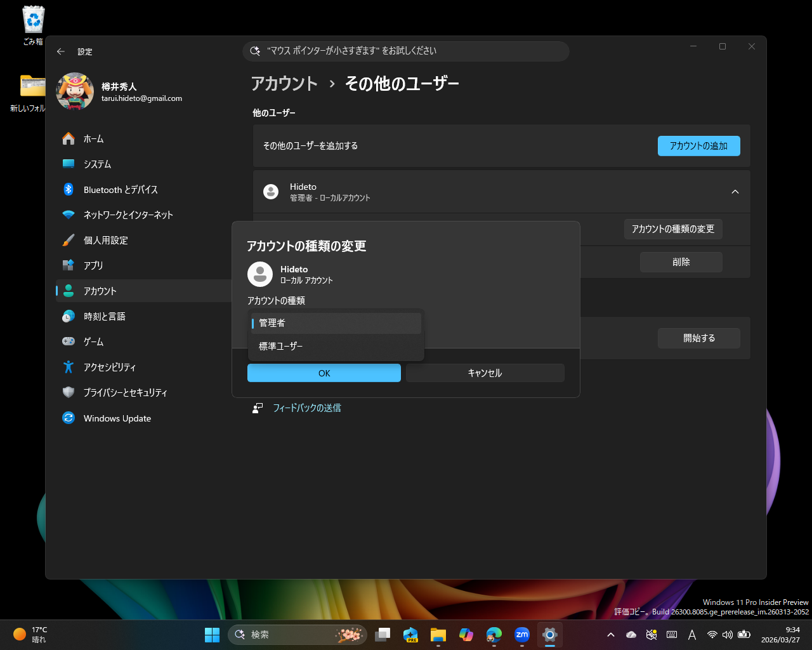Open プライバシーとセキュリティ settings
The height and width of the screenshot is (650, 812).
coord(125,392)
